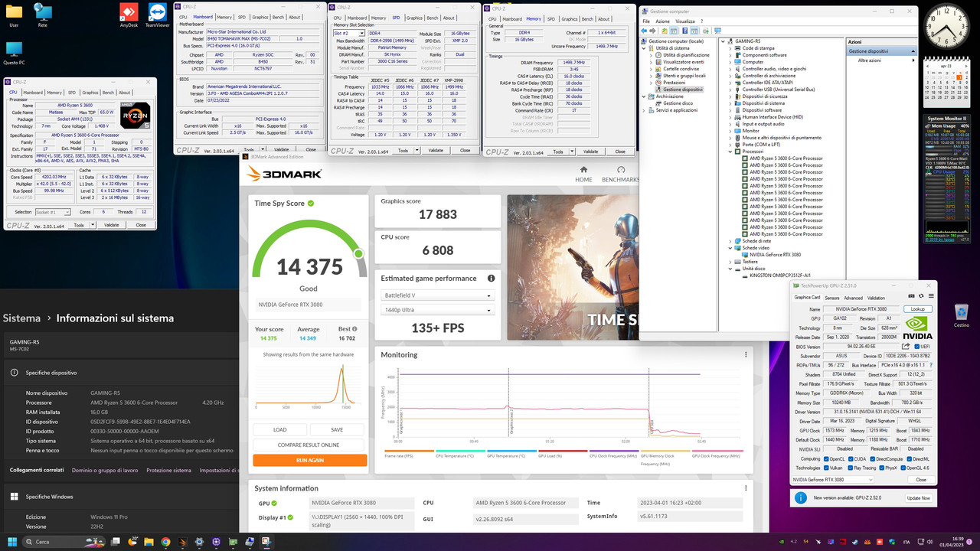Switch to Sensors tab in GPU-Z
Image resolution: width=980 pixels, height=551 pixels.
point(832,298)
